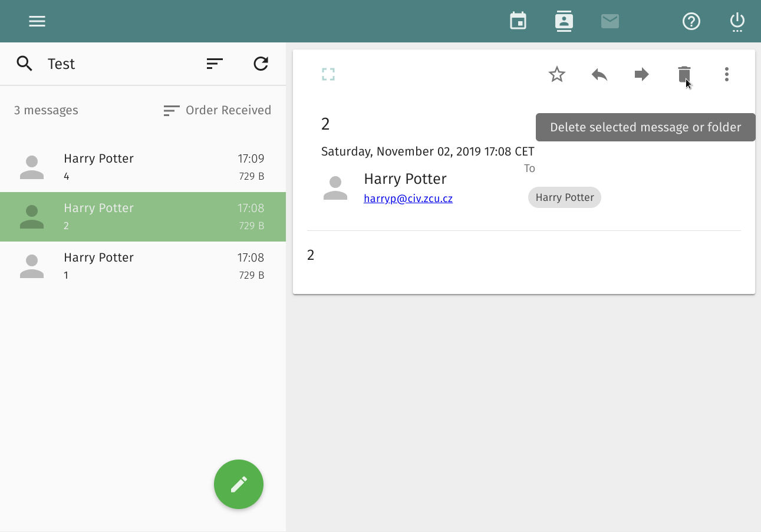
Task: Open the more options vertical dots menu
Action: (x=727, y=74)
